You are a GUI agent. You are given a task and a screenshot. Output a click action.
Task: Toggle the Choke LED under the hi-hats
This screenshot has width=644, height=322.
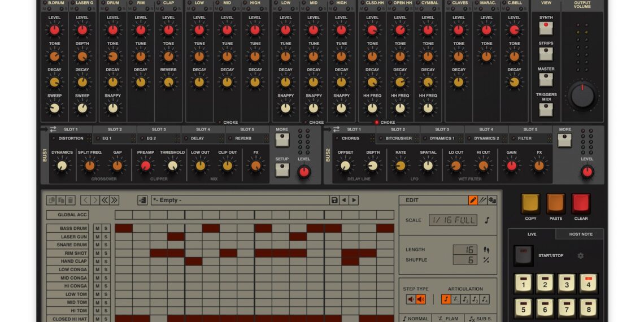tap(377, 122)
